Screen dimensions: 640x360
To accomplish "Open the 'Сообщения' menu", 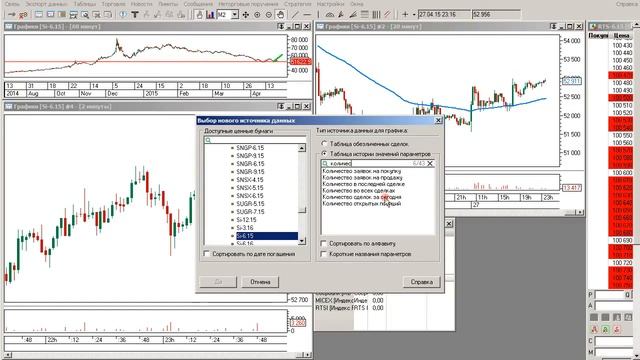I will pos(198,4).
